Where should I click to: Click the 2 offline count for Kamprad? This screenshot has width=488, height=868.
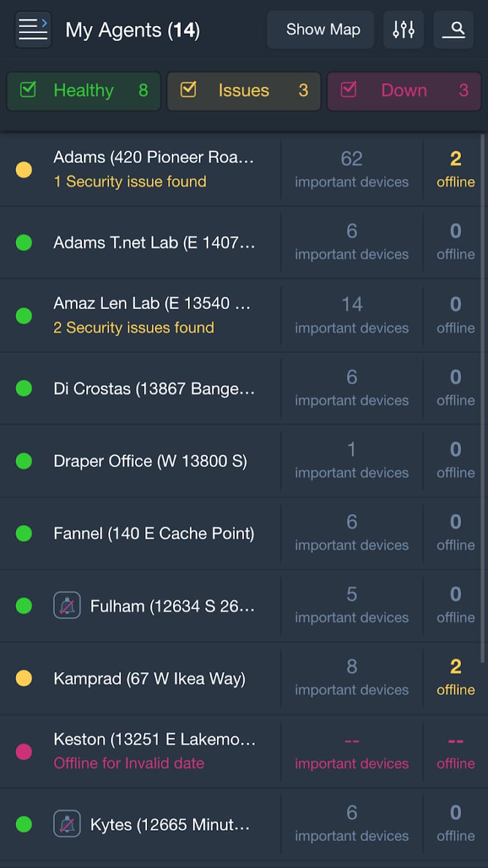(455, 677)
